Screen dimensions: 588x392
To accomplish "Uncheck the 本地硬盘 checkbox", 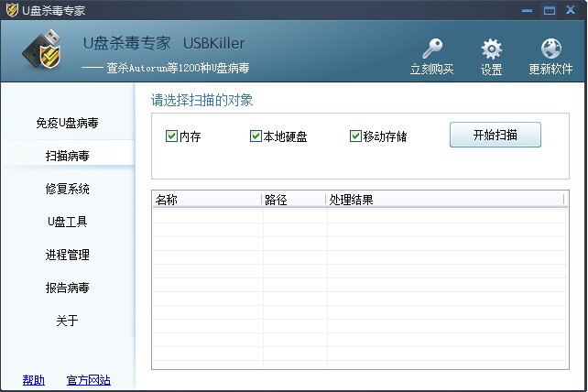I will 256,136.
